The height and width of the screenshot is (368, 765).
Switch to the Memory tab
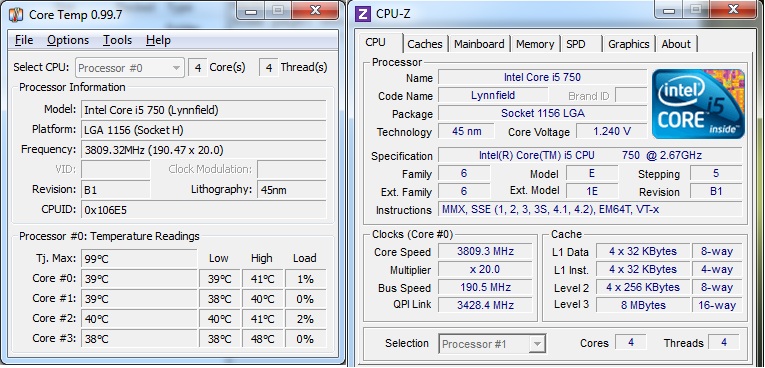535,44
